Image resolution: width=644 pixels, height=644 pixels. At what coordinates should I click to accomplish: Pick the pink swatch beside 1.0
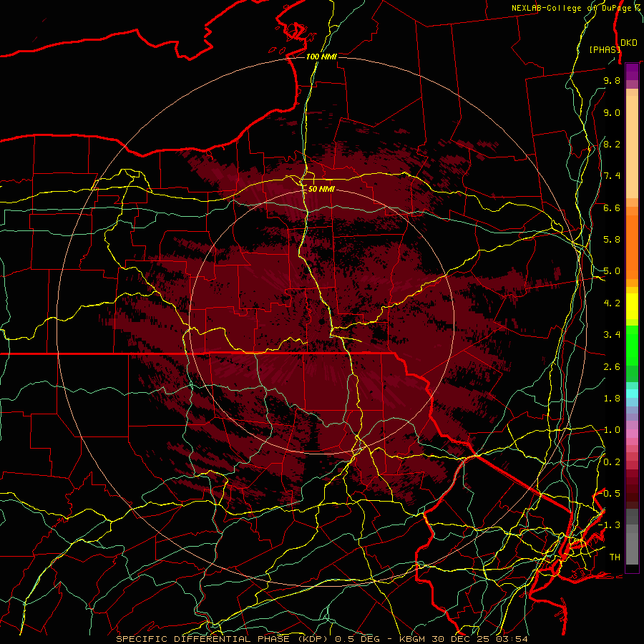632,434
